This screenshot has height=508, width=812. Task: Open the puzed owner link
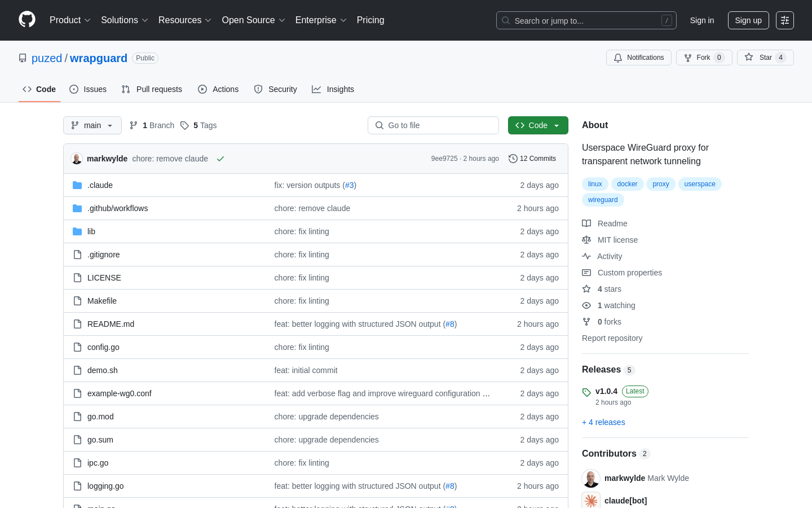47,58
